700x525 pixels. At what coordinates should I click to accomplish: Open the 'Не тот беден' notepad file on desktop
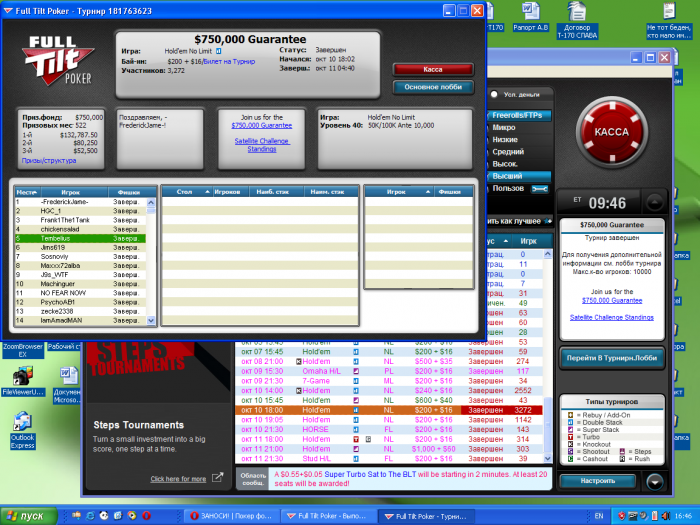click(x=669, y=20)
